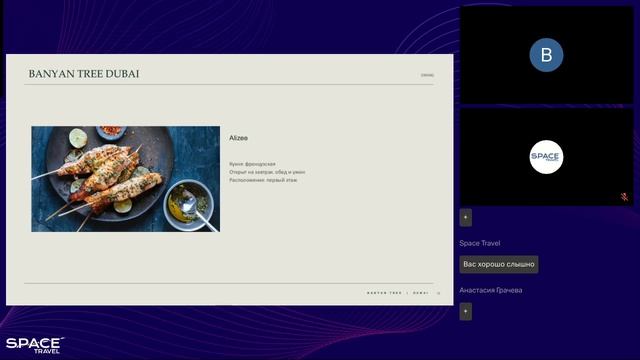Click the 'BANYAN TREE DUBAI' slide title
Screen dimensions: 640x360
[x=84, y=74]
